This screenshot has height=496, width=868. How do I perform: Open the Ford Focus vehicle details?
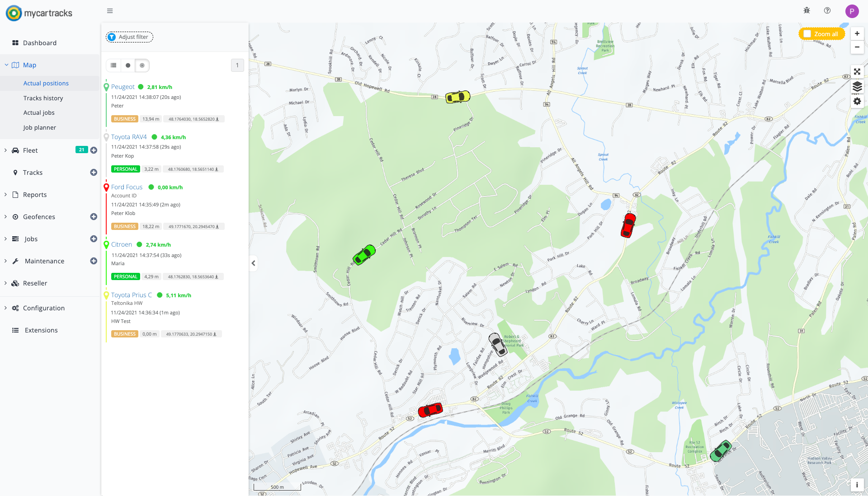pos(127,187)
